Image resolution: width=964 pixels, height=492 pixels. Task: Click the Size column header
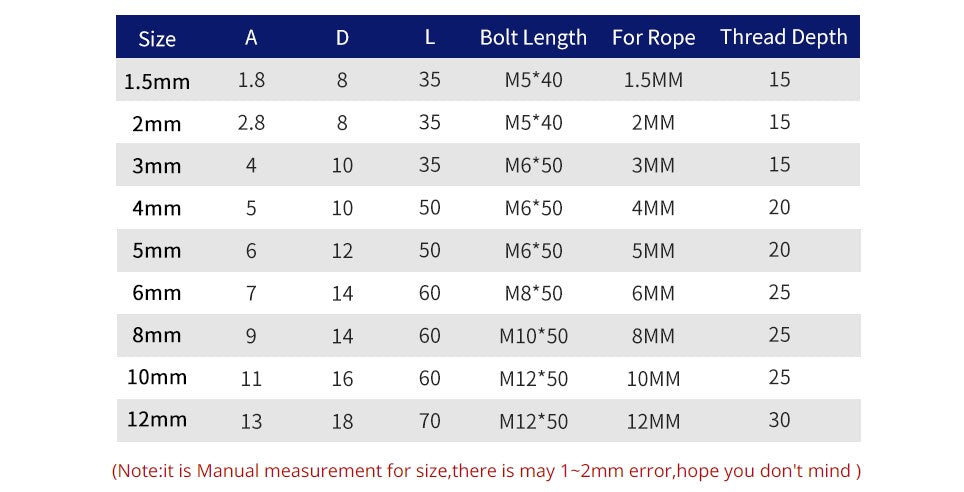click(x=157, y=39)
